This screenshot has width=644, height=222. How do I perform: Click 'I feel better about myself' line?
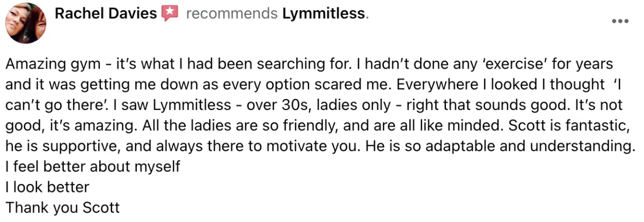point(92,167)
